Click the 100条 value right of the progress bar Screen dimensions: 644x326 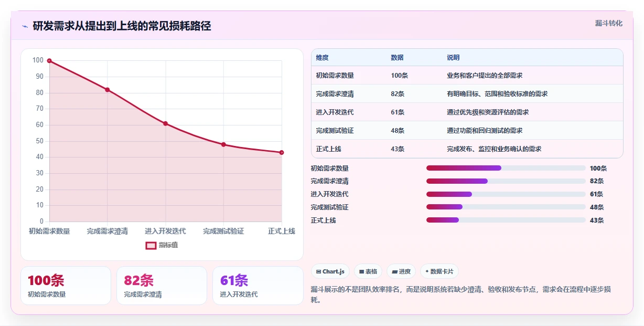click(598, 169)
